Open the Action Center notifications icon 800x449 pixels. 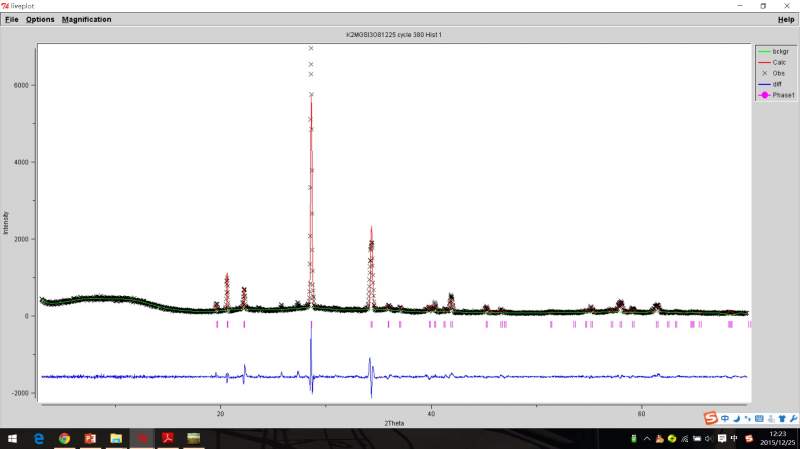[x=721, y=439]
